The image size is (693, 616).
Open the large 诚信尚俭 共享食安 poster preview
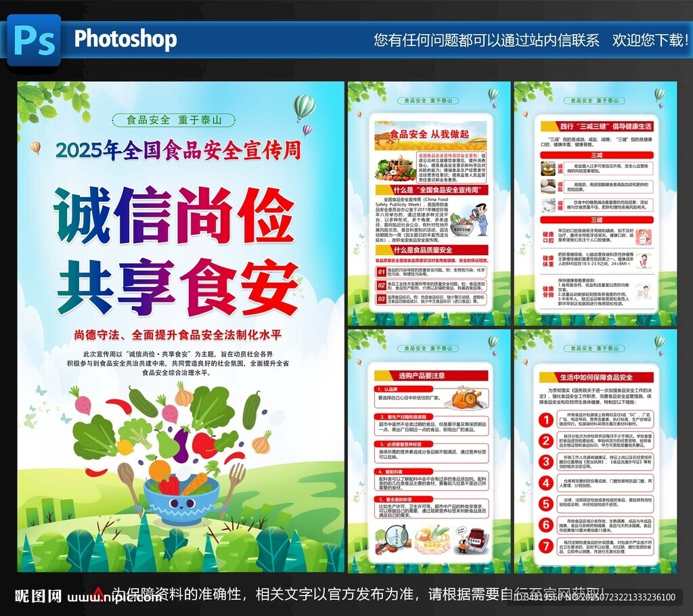point(181,327)
